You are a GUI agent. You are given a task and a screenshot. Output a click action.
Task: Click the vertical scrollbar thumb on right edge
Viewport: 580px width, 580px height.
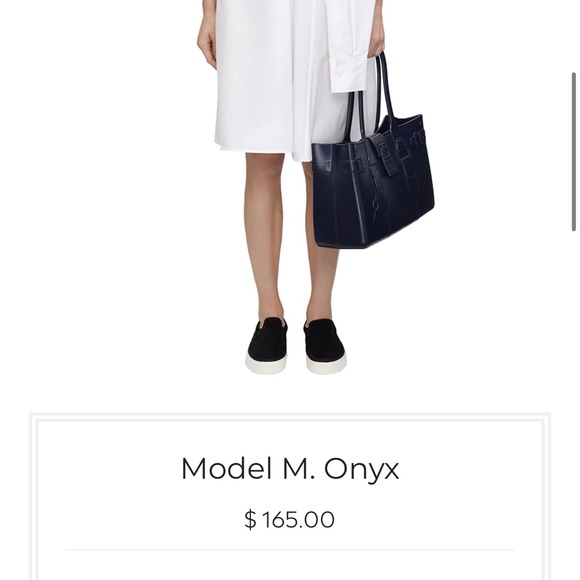pos(574,152)
